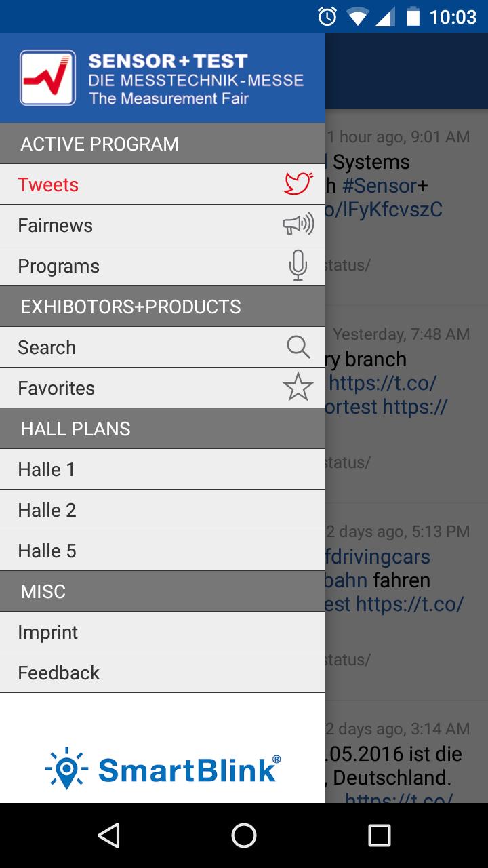Screen dimensions: 488x868
Task: Tap the SmartBlink logo banner
Action: [163, 768]
